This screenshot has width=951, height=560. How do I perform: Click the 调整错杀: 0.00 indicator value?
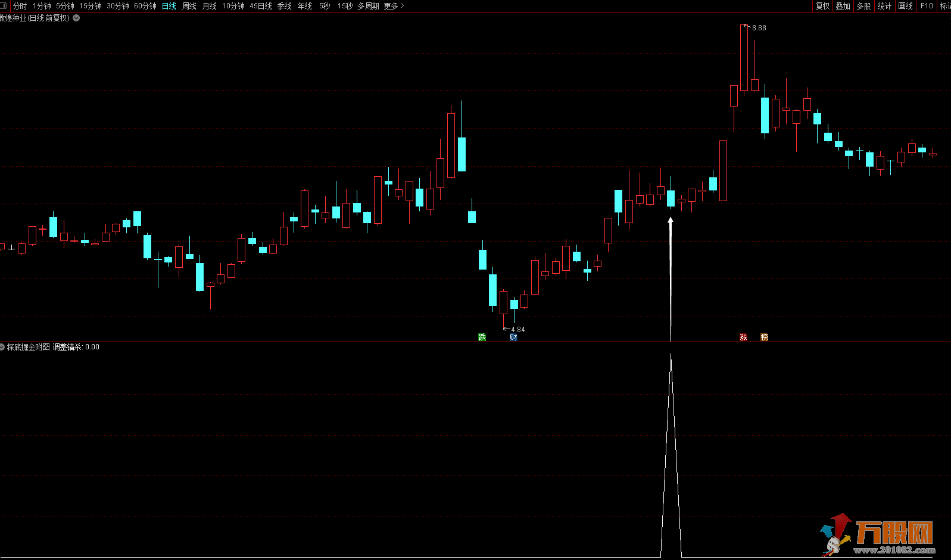tap(76, 347)
